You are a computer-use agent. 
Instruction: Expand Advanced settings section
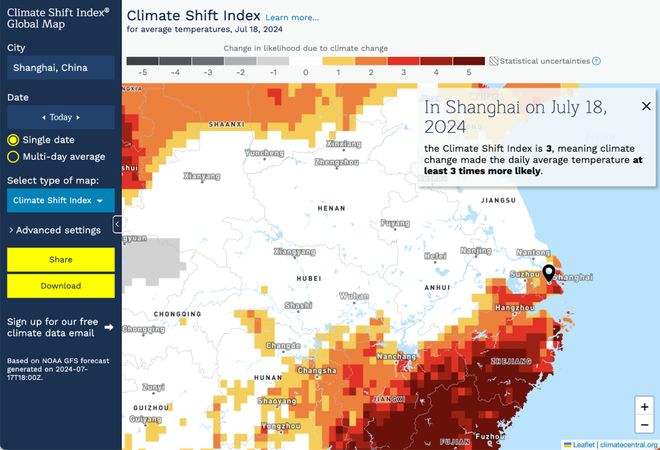coord(55,230)
